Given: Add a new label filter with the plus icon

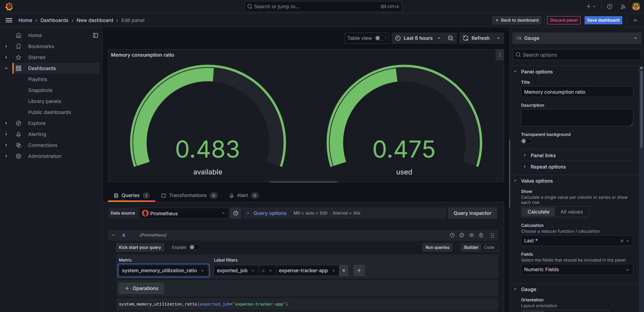Looking at the screenshot, I should (x=359, y=270).
